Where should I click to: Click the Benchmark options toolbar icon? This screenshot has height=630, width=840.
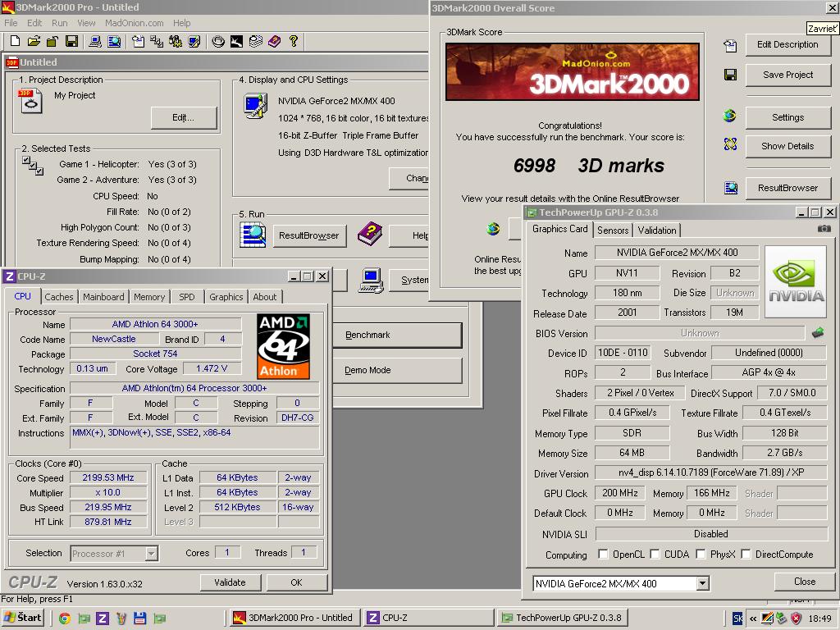point(176,41)
